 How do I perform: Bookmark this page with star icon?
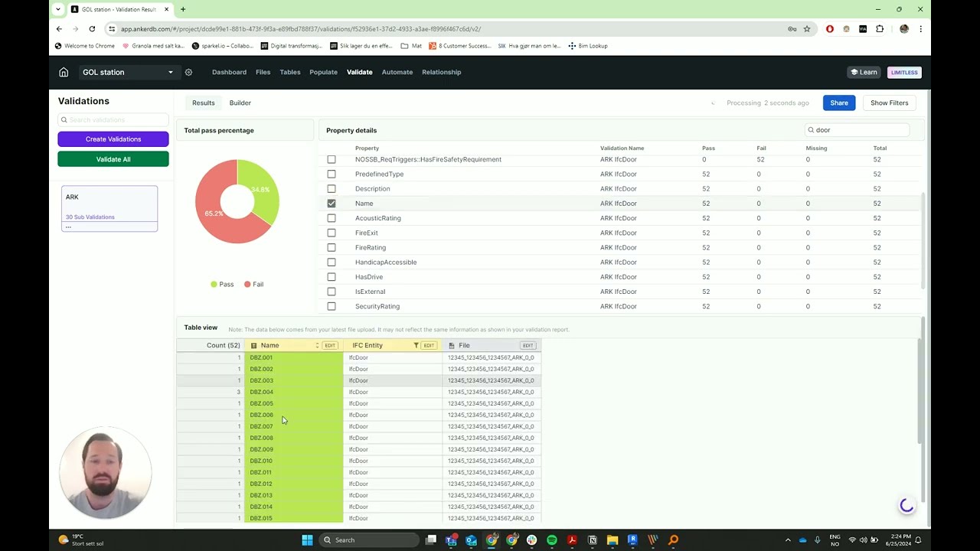807,29
